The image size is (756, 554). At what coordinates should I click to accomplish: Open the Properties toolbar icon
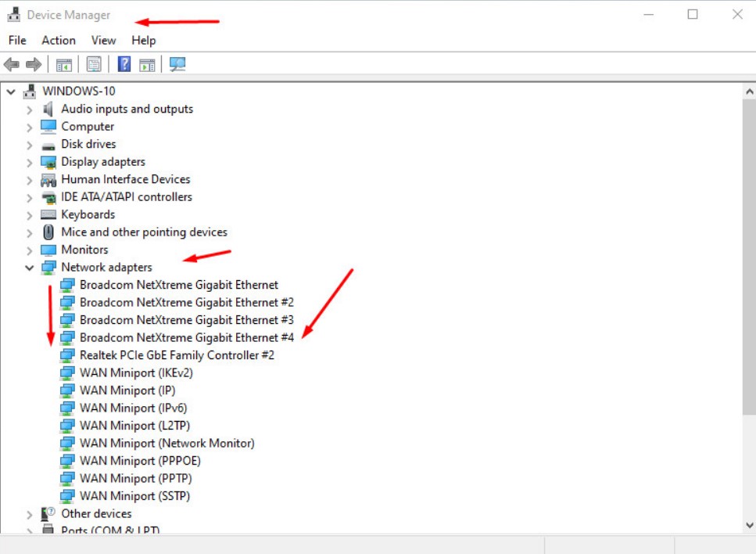[x=94, y=64]
